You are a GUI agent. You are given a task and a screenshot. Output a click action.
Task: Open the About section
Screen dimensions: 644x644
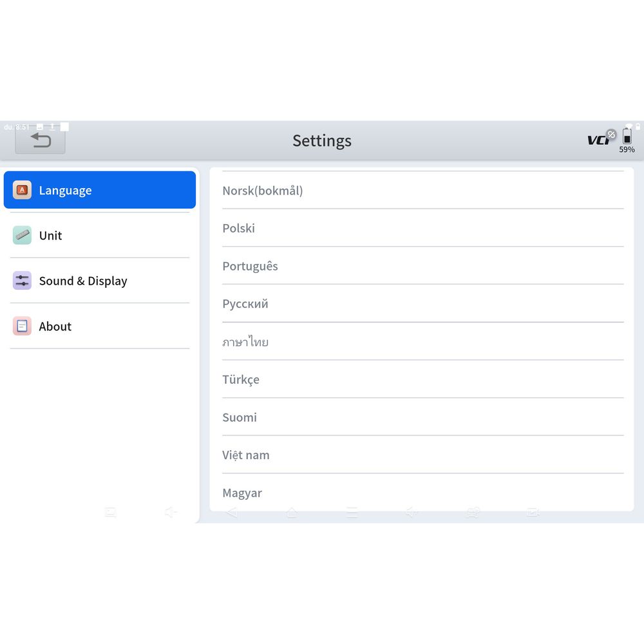click(x=100, y=327)
